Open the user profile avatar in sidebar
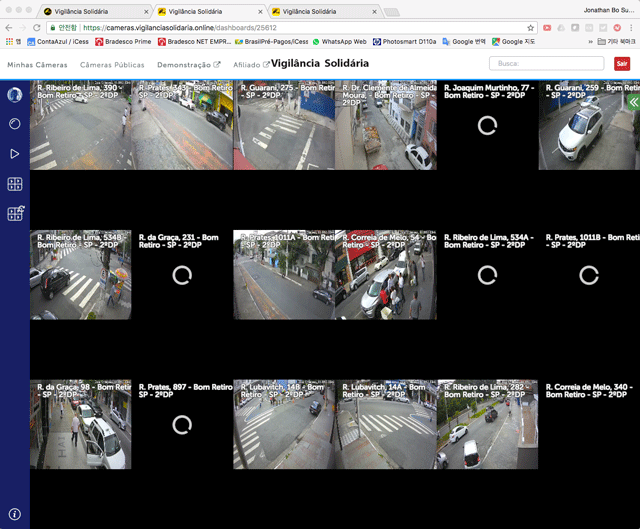The height and width of the screenshot is (529, 640). tap(15, 95)
